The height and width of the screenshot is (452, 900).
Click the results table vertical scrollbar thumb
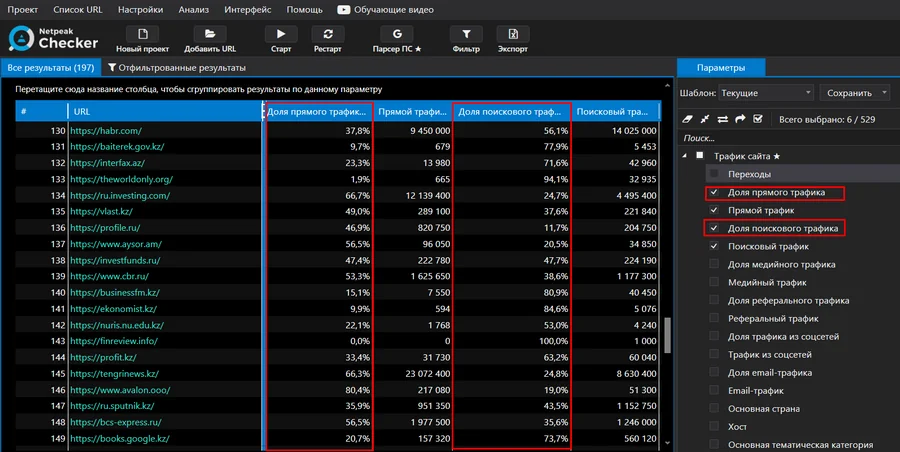pos(668,335)
